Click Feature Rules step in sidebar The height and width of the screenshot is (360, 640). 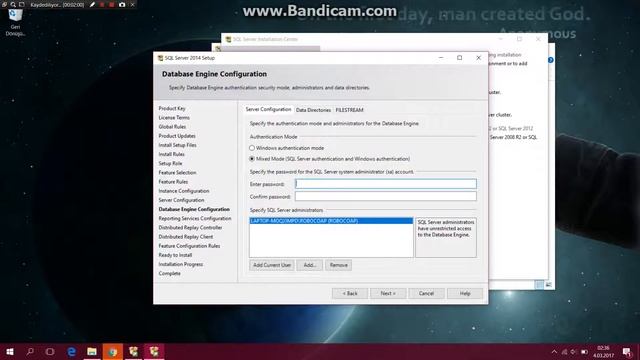pos(173,182)
